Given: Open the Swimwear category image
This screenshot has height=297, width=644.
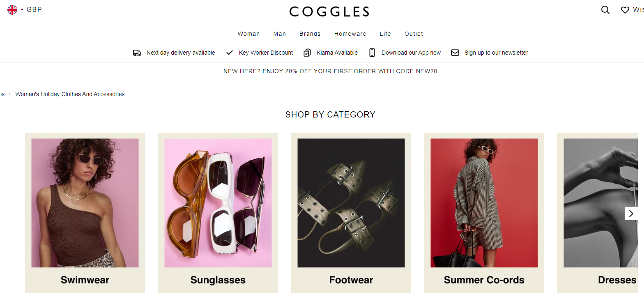Looking at the screenshot, I should pos(85,203).
